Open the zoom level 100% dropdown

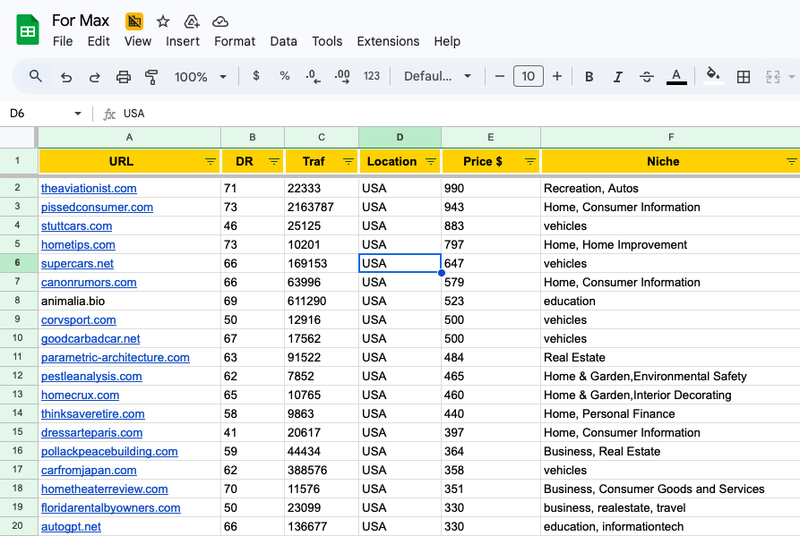point(200,77)
